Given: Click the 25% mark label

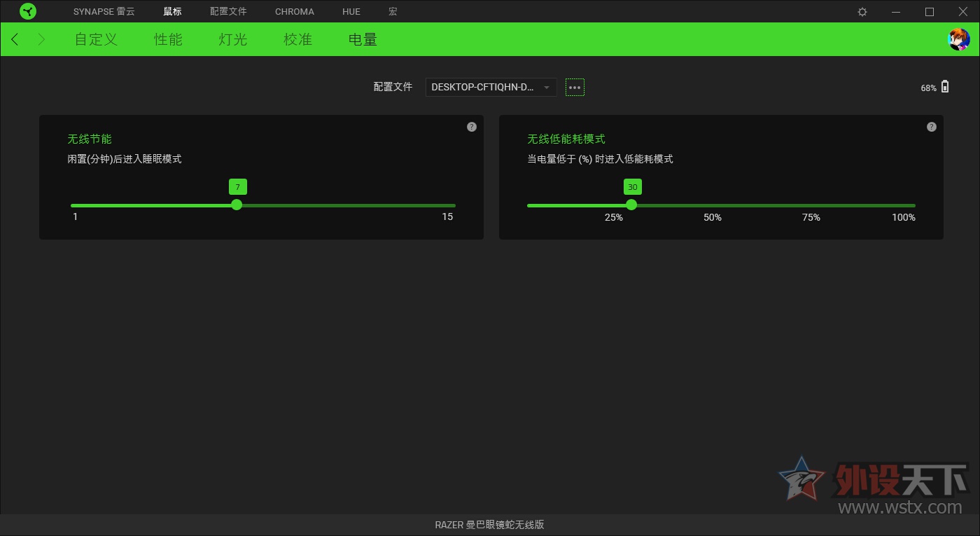Looking at the screenshot, I should click(614, 217).
